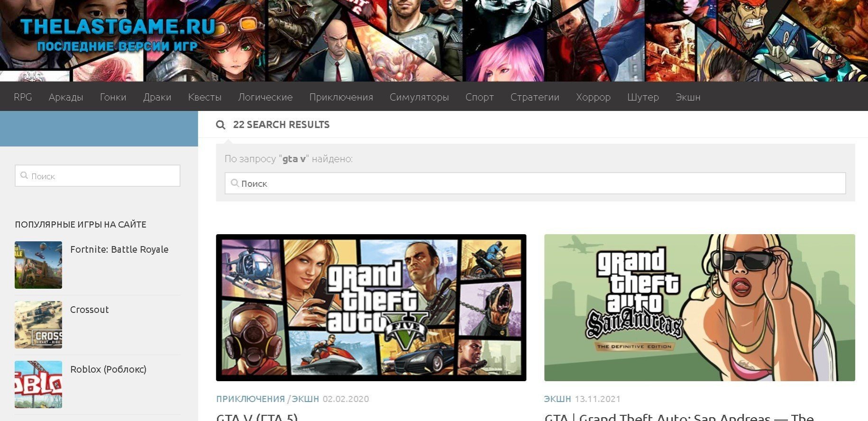Open the GTA Grand Theft Auto: San Andreas title

tap(679, 417)
